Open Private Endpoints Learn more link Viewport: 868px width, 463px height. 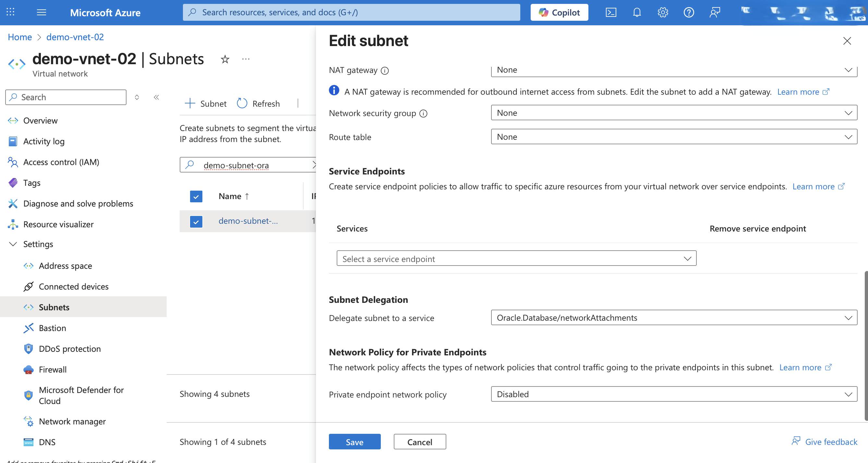coord(805,367)
